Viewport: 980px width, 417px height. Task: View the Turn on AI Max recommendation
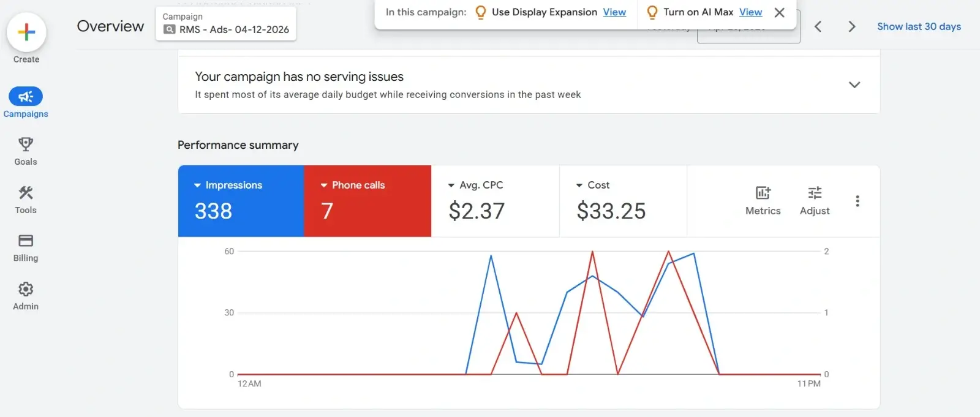[750, 12]
